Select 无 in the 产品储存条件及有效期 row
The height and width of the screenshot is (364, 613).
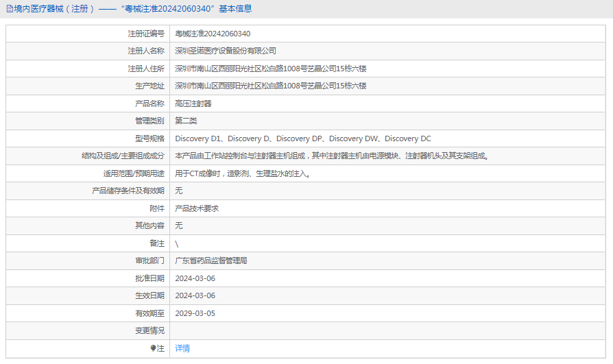click(179, 191)
